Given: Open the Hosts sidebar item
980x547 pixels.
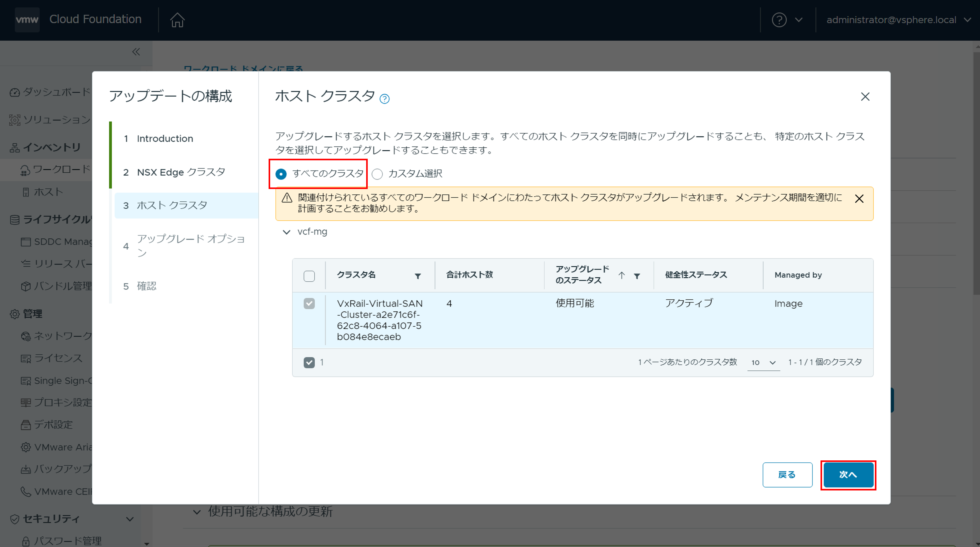Looking at the screenshot, I should (x=42, y=192).
